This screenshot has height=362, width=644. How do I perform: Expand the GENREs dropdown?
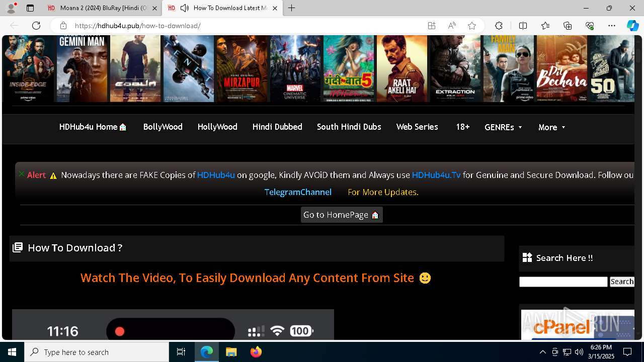point(503,127)
